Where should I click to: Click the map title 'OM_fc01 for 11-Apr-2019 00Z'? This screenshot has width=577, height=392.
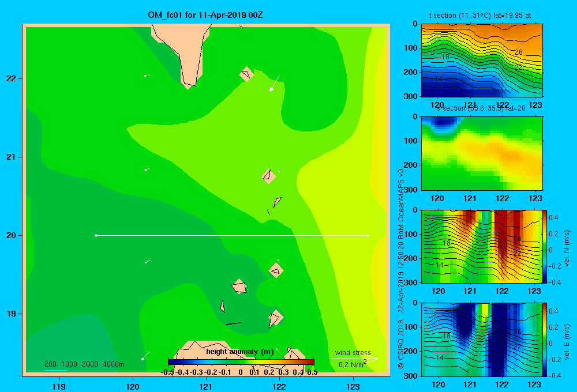[x=205, y=15]
